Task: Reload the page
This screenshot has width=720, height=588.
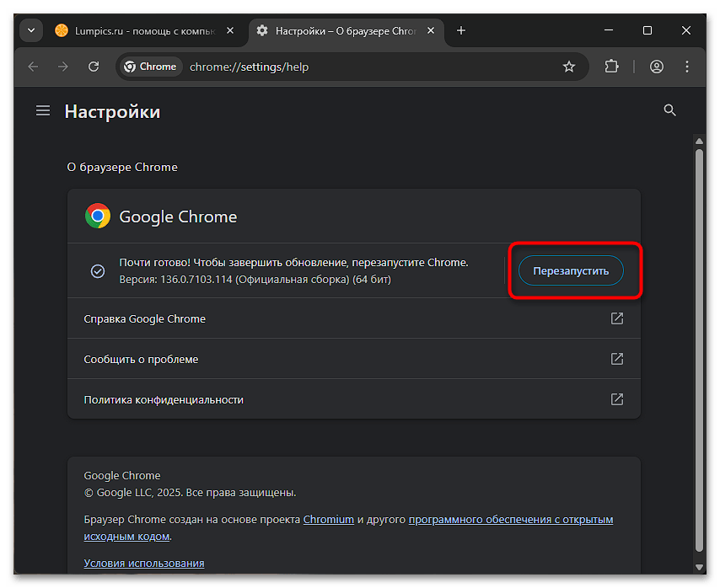Action: point(94,67)
